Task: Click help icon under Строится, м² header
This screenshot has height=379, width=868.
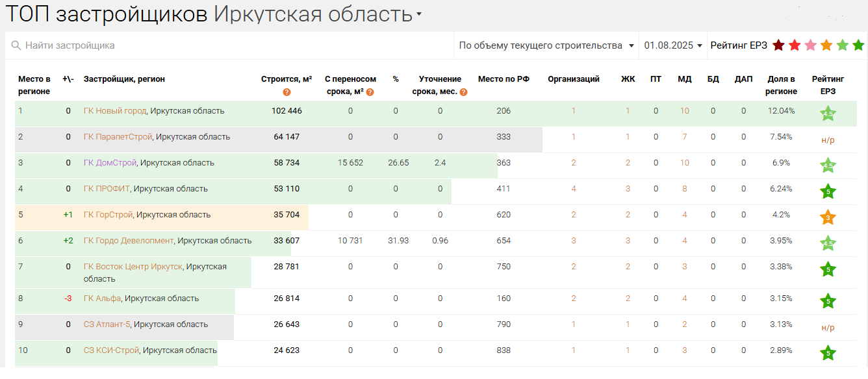Action: [287, 92]
